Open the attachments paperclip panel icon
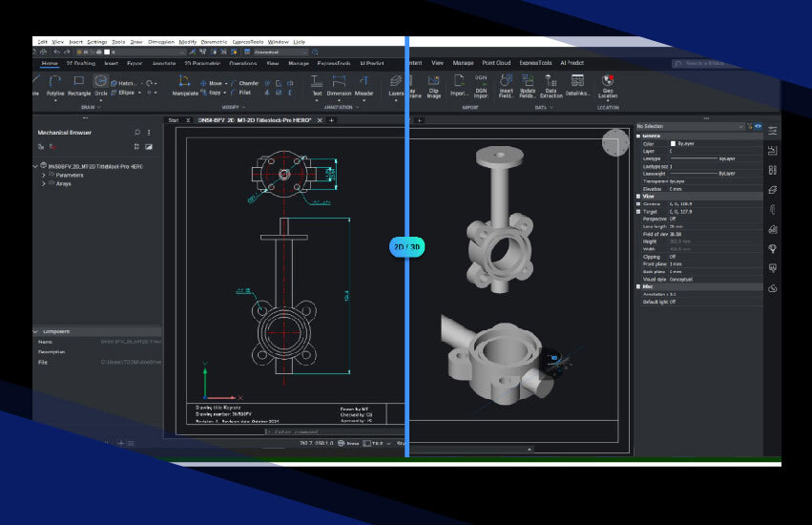 click(x=772, y=209)
